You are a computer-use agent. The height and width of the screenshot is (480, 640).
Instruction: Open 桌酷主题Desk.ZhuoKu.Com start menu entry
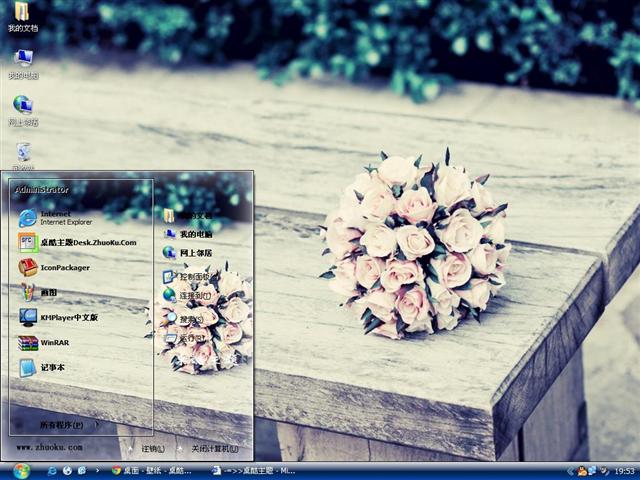tap(78, 242)
